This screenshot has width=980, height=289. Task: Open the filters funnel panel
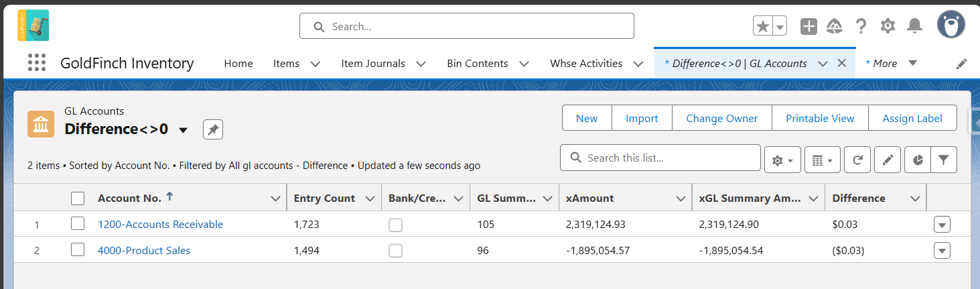point(944,160)
